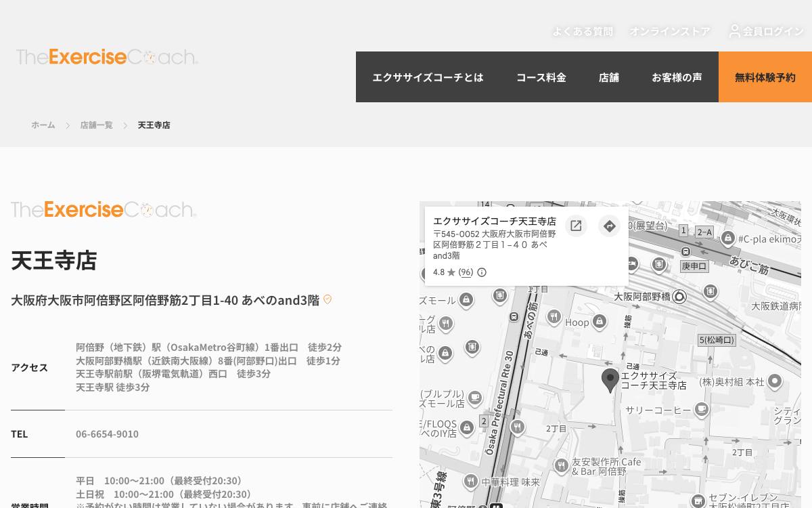The image size is (812, 508).
Task: Click the TEL row label
Action: pyautogui.click(x=20, y=434)
